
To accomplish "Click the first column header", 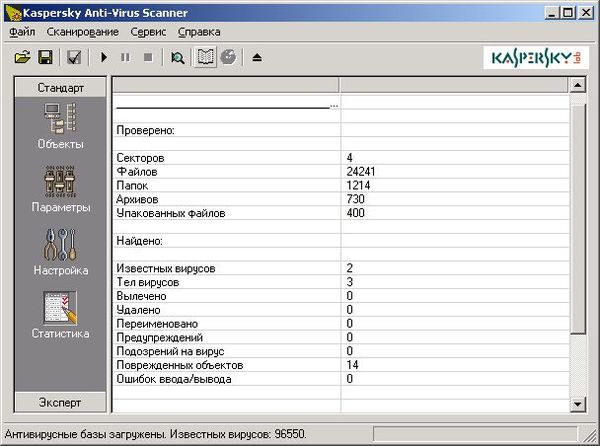I will (226, 85).
